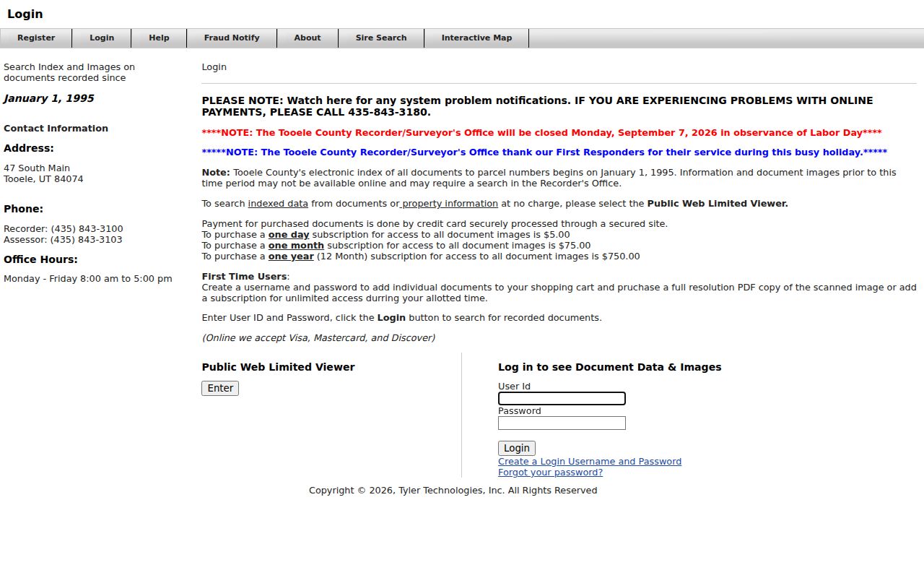
Task: Click the underlined 'property information' text
Action: click(x=450, y=204)
